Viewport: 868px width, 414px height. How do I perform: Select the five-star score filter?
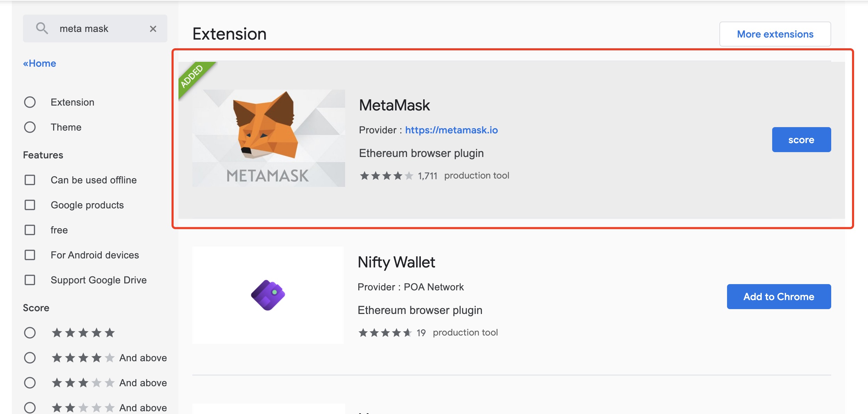coord(30,333)
